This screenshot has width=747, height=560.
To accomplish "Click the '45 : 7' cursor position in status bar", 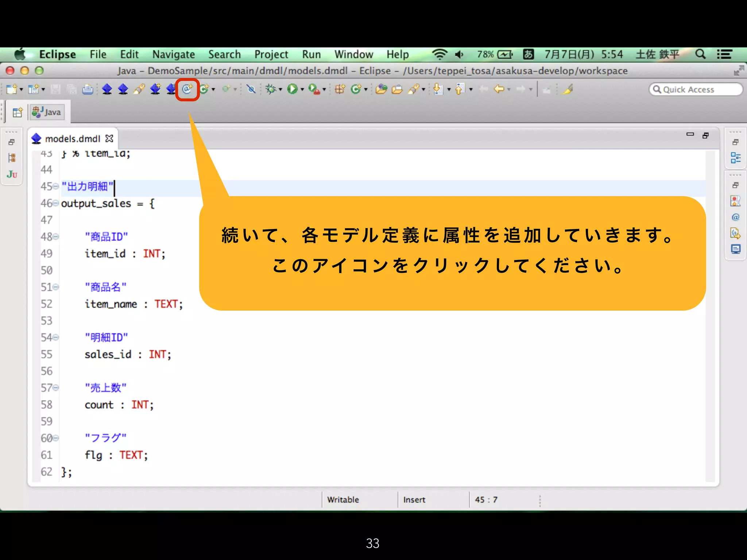I will (486, 500).
